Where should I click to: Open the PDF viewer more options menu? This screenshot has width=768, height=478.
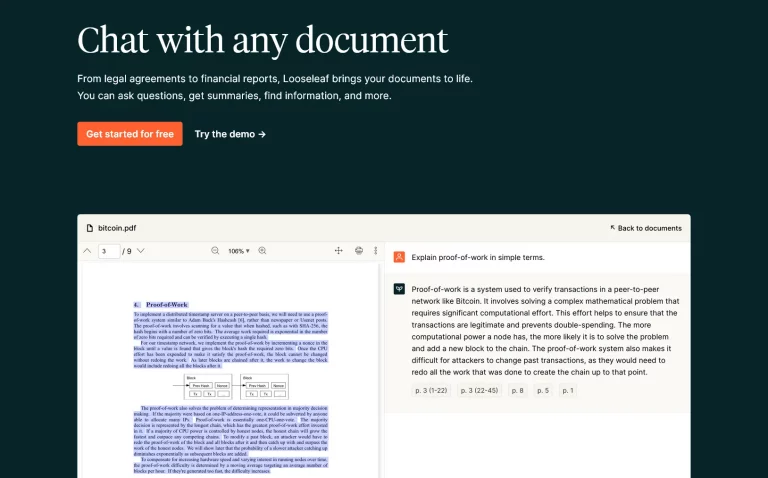[x=376, y=251]
